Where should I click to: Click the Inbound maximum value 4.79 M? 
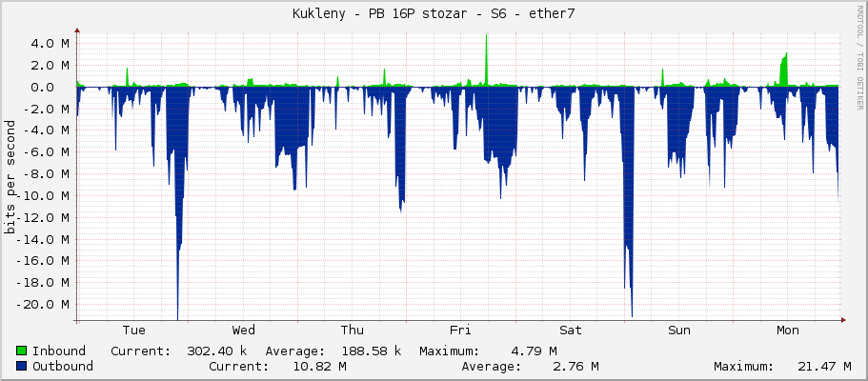click(534, 351)
